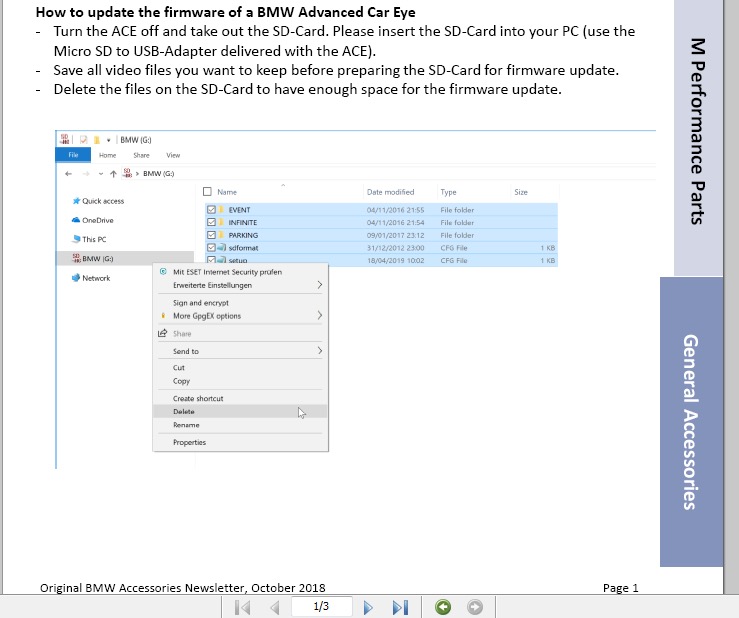Click the Explorer back arrow
Viewport: 739px width, 618px height.
(68, 173)
